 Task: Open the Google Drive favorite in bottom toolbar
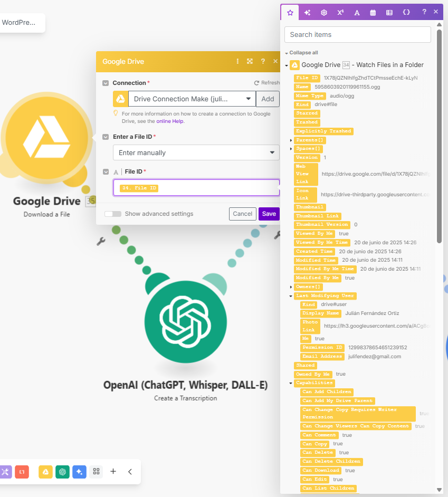(x=45, y=472)
